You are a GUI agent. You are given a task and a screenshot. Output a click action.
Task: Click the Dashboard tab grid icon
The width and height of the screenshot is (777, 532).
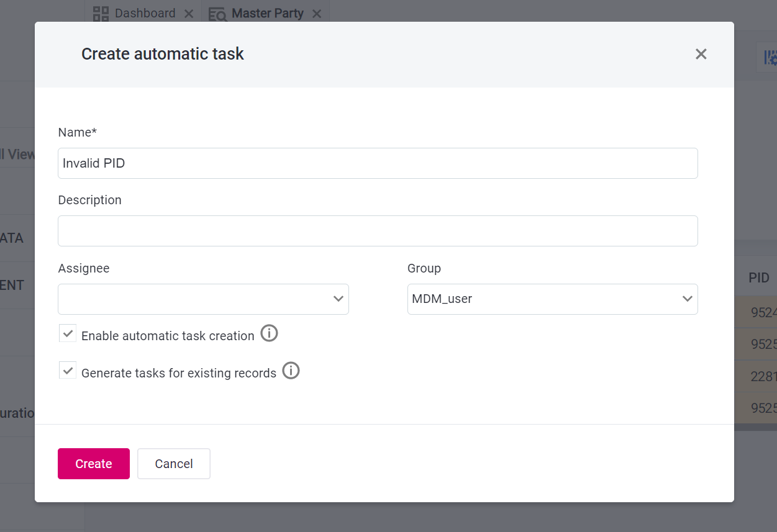100,12
